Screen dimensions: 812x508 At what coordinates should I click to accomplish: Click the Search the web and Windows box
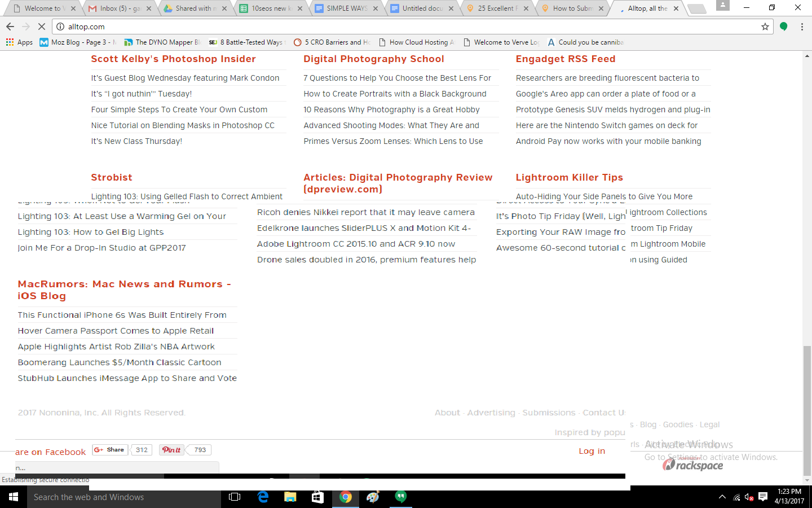124,497
